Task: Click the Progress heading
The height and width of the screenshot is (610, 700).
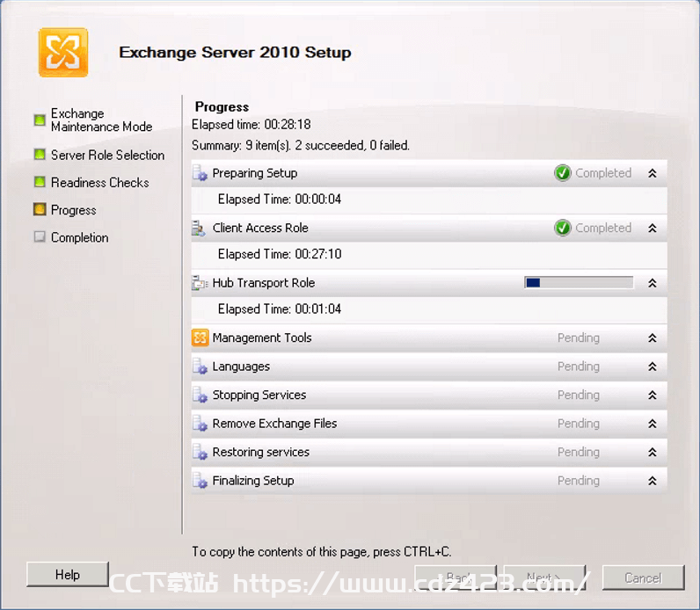Action: (x=222, y=107)
